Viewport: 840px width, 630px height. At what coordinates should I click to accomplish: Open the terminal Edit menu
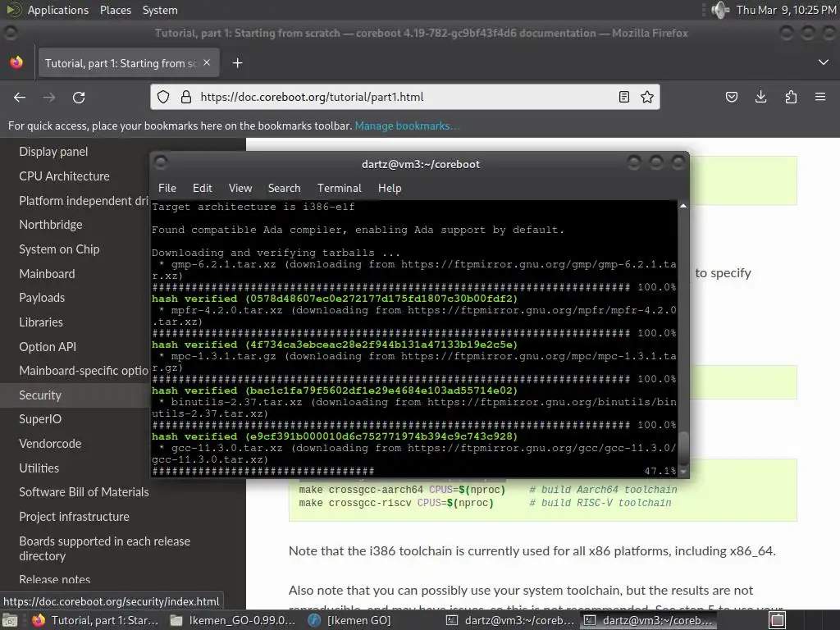[x=202, y=188]
